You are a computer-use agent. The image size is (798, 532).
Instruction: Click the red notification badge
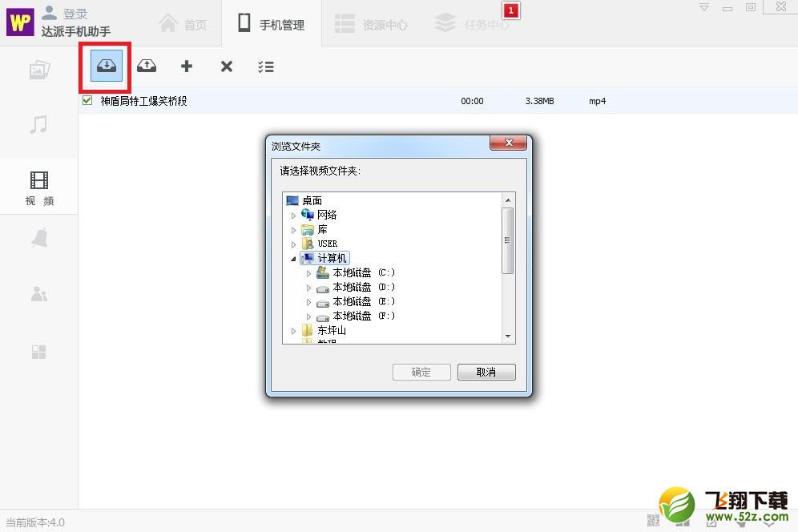(511, 10)
